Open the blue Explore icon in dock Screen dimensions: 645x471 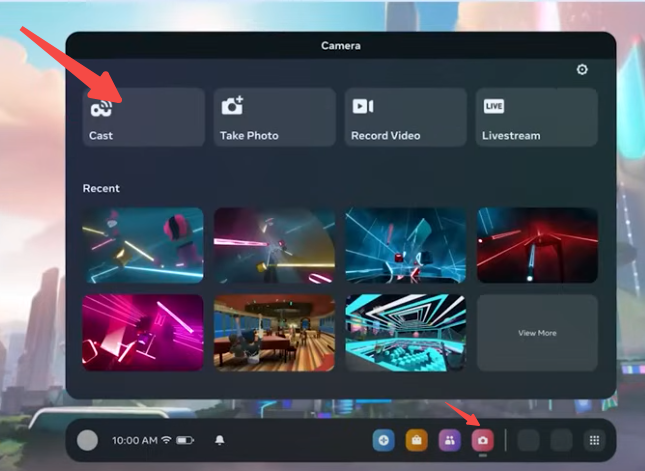[x=383, y=440]
